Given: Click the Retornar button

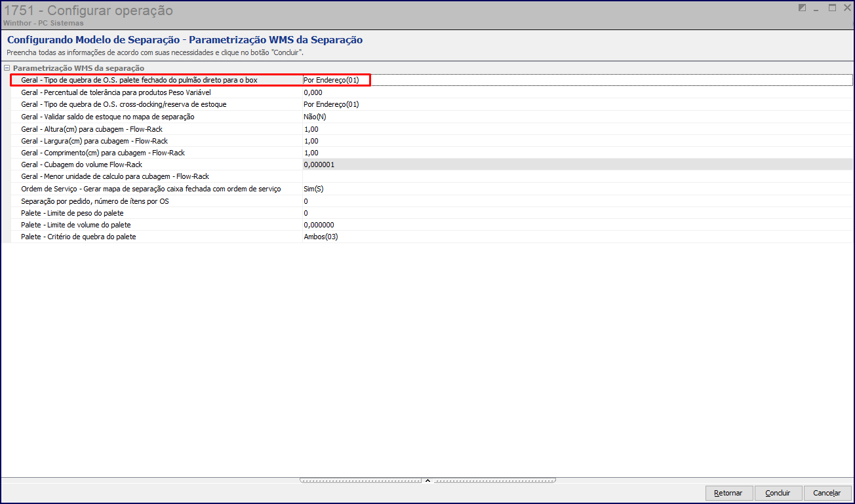Looking at the screenshot, I should [x=728, y=493].
